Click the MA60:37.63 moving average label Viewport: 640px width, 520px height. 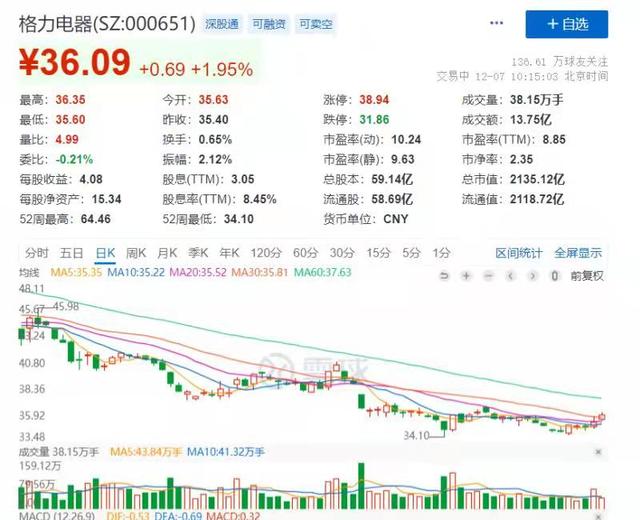tap(322, 272)
